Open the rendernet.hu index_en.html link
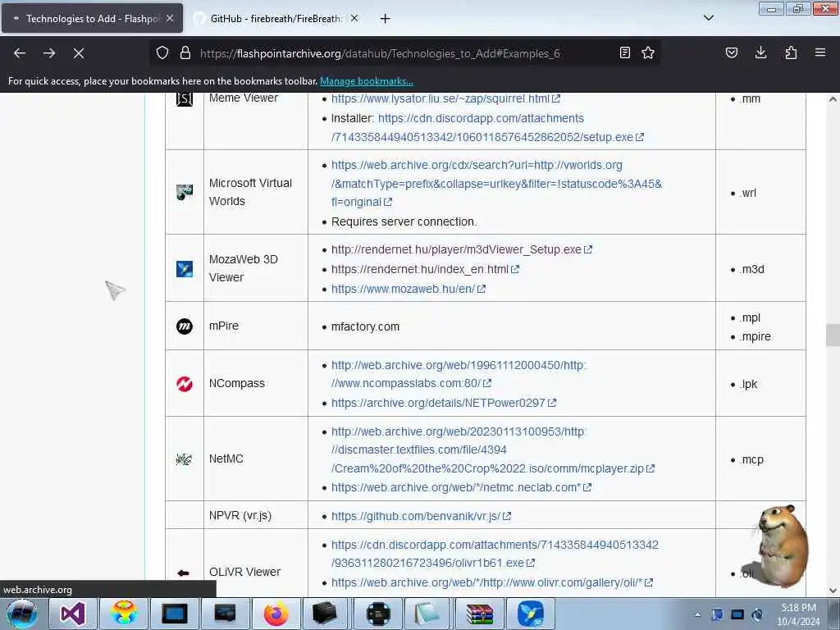 (x=425, y=269)
